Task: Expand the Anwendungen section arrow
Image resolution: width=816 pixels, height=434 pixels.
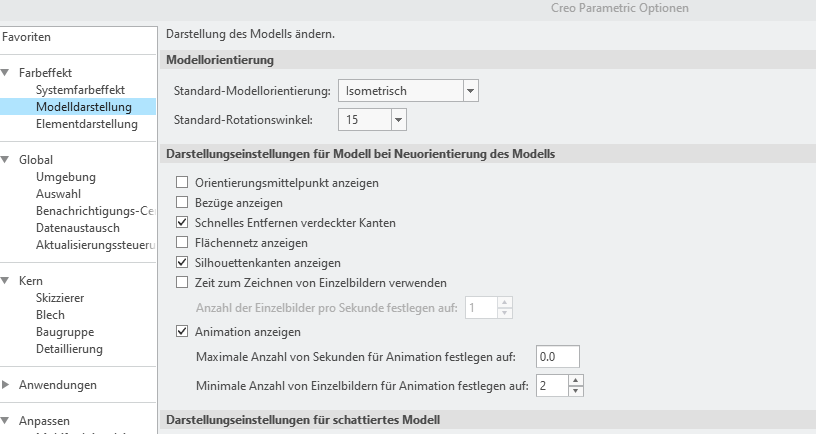Action: tap(5, 385)
